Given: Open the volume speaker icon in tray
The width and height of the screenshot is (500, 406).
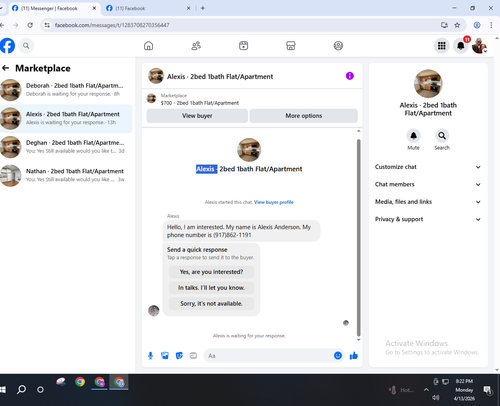Looking at the screenshot, I should click(x=435, y=398).
